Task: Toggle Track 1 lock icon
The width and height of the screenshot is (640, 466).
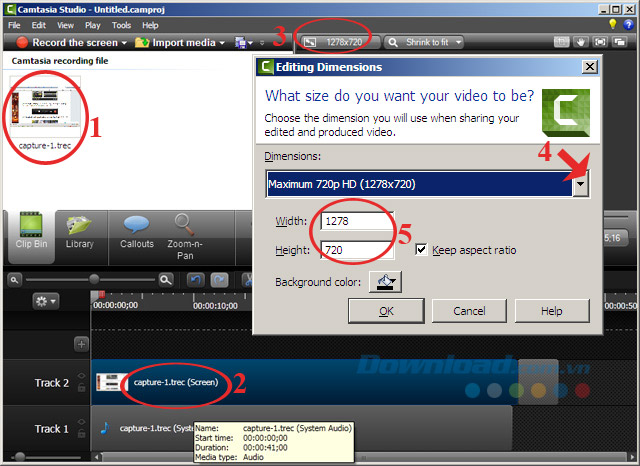Action: click(x=81, y=433)
